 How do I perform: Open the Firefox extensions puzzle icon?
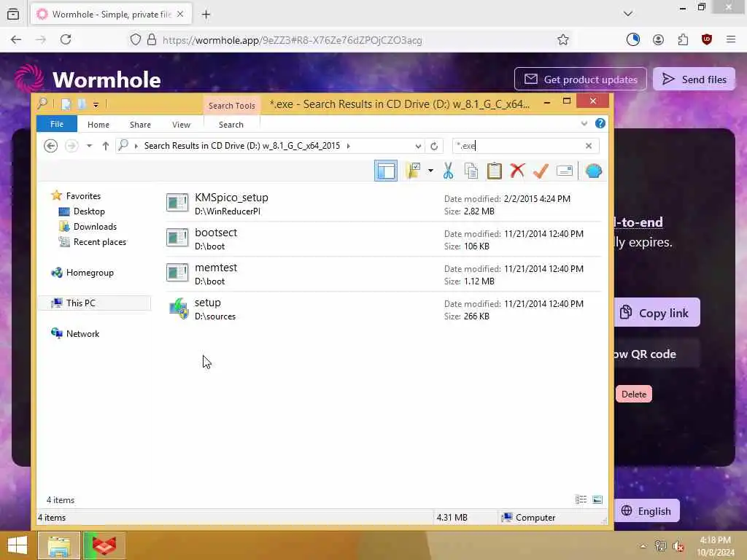coord(683,40)
